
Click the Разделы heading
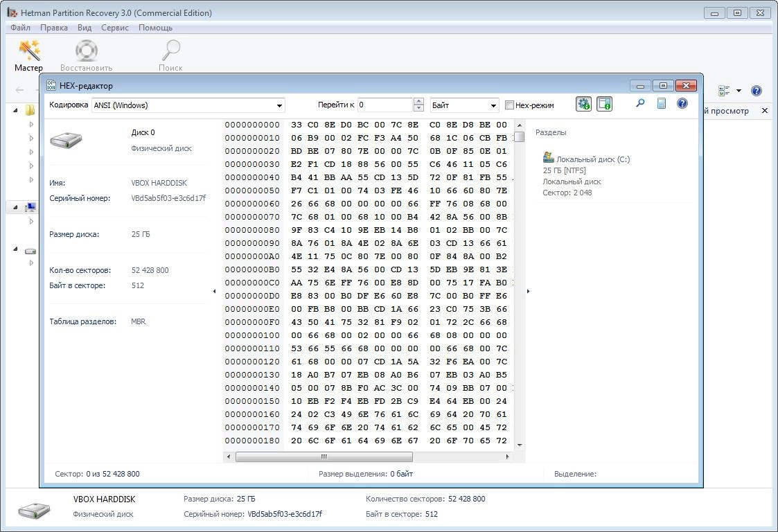[x=551, y=132]
